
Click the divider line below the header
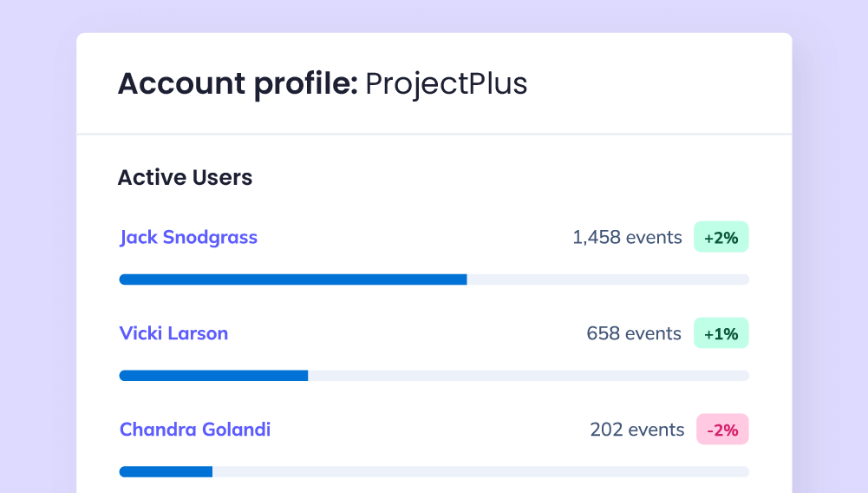click(434, 135)
